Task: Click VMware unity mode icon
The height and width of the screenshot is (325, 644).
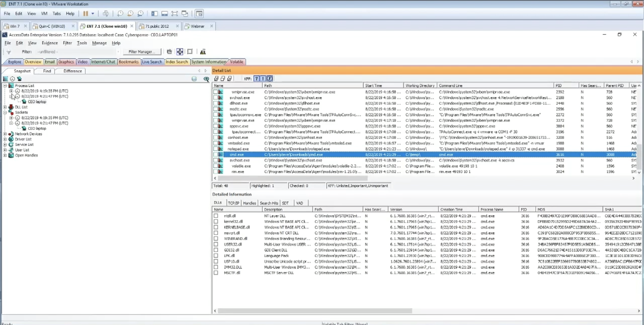Action: [185, 13]
